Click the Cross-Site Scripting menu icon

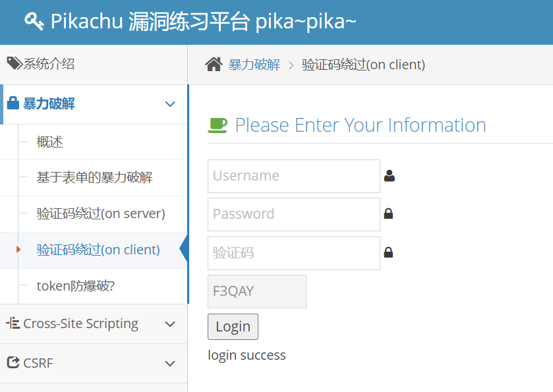13,323
